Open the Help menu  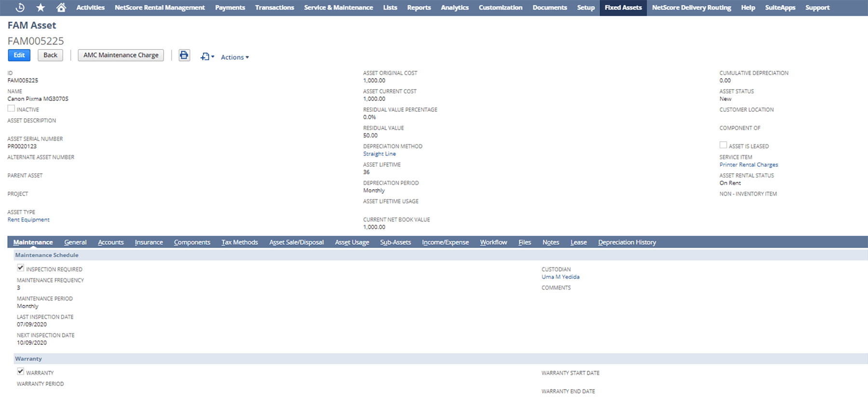point(748,8)
